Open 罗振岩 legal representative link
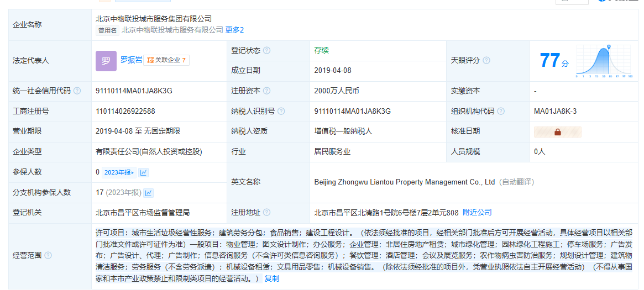The width and height of the screenshot is (644, 290). (131, 60)
